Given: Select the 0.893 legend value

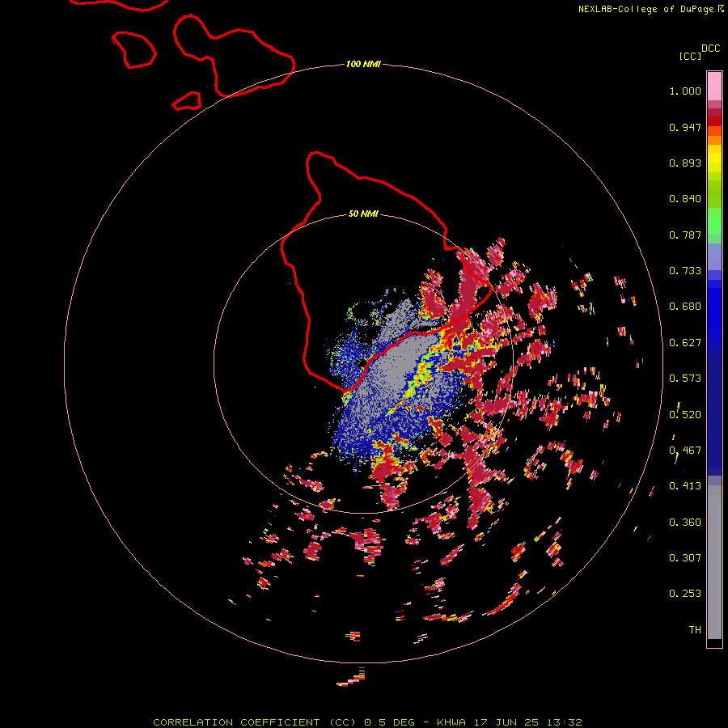Looking at the screenshot, I should [x=685, y=163].
